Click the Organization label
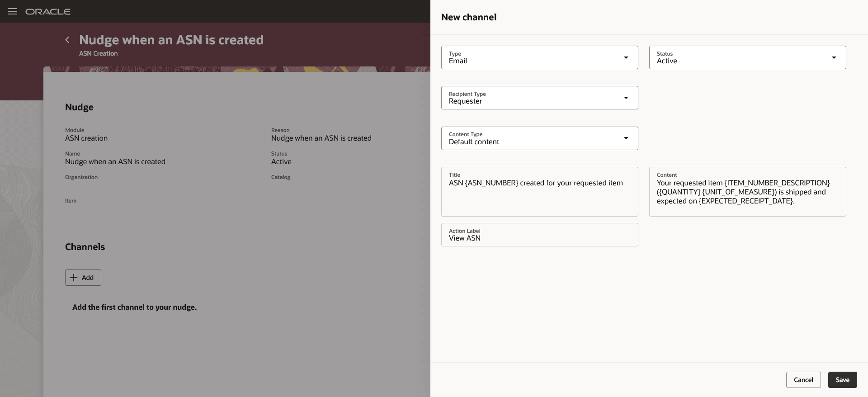The height and width of the screenshot is (397, 868). [81, 177]
